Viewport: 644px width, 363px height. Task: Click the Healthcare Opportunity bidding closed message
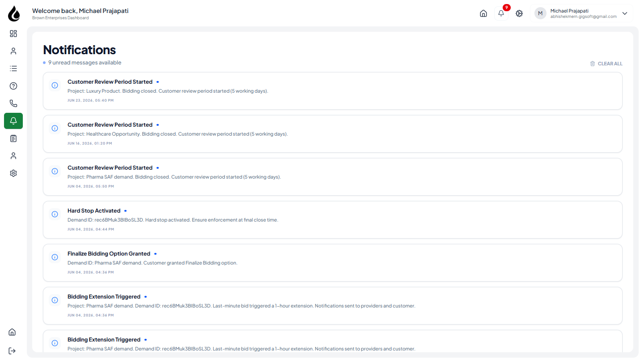(178, 134)
